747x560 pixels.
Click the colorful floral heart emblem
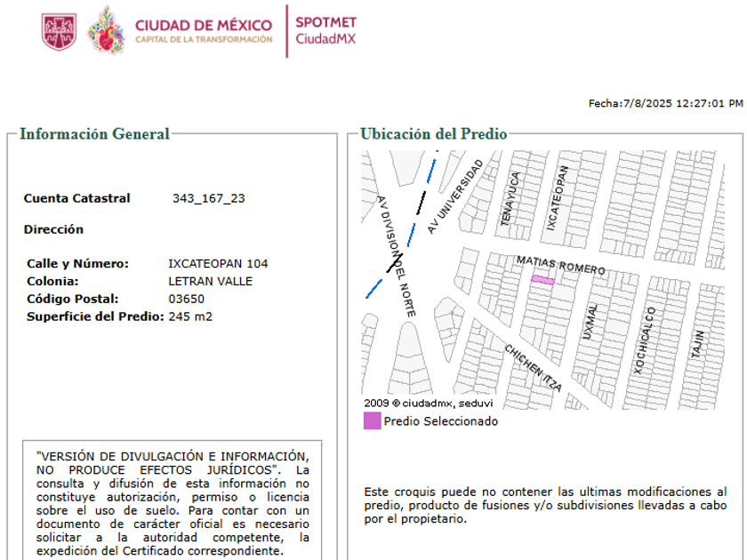[106, 30]
